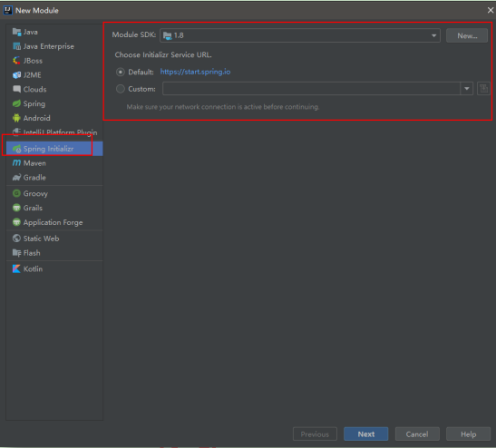Enable the Custom URL radio button
Screen dimensions: 496x448
click(121, 89)
